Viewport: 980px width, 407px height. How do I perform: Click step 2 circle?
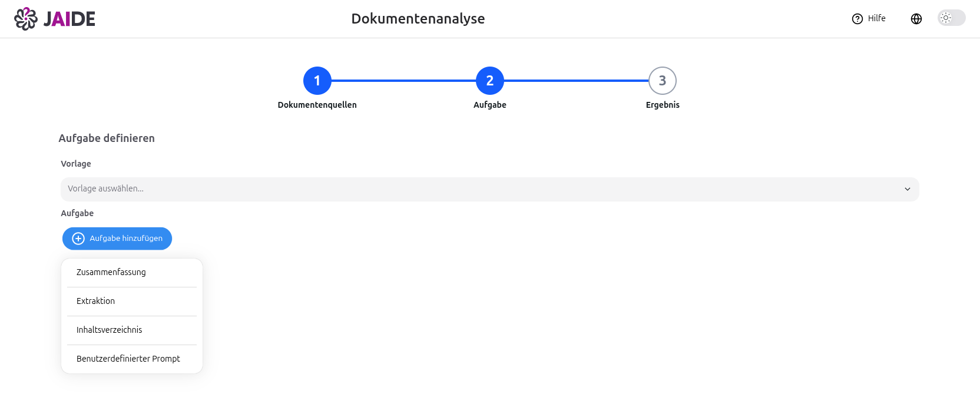tap(490, 81)
